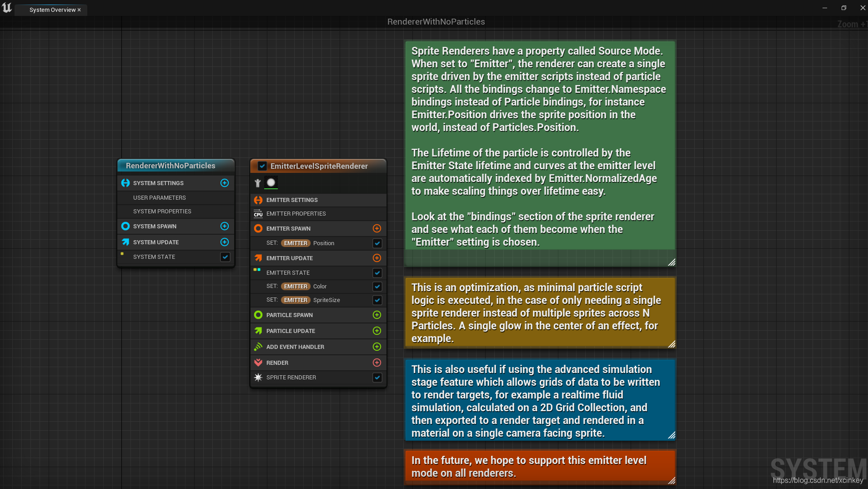This screenshot has width=868, height=489.
Task: Select the Emitter State module
Action: tap(318, 272)
